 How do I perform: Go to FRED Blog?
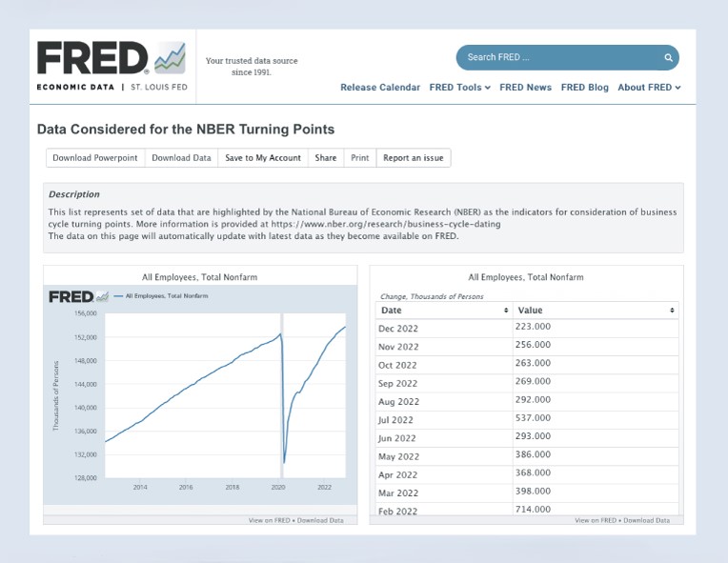click(584, 88)
